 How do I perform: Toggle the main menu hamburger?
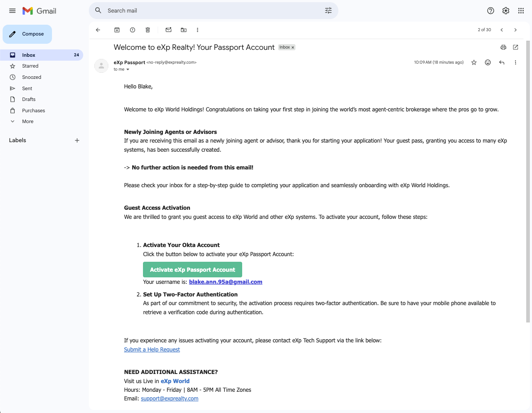tap(12, 11)
